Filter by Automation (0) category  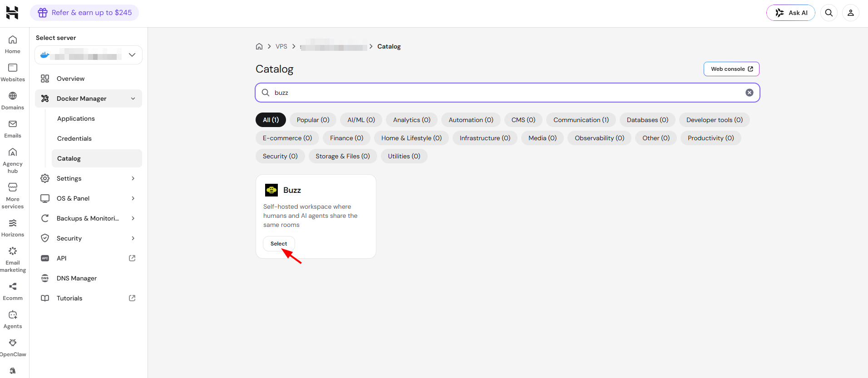click(471, 120)
